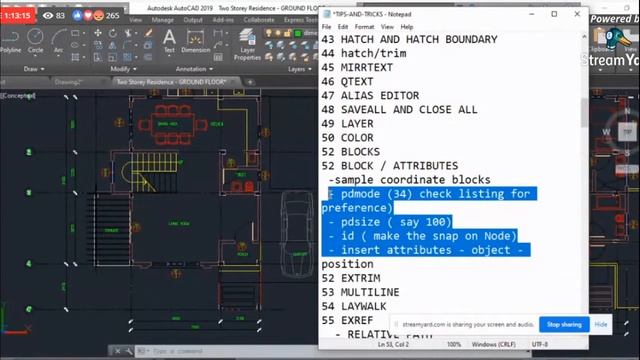640x360 pixels.
Task: Toggle current layer on/off light bulb
Action: pyautogui.click(x=269, y=33)
